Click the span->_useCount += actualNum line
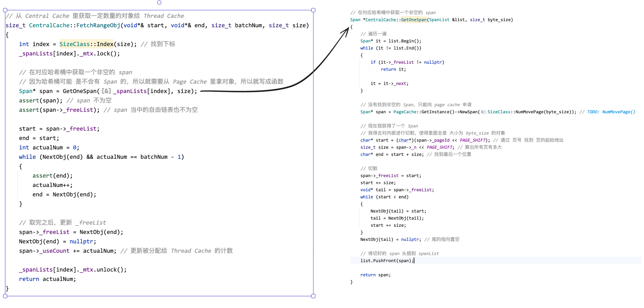The image size is (644, 308). pyautogui.click(x=68, y=251)
